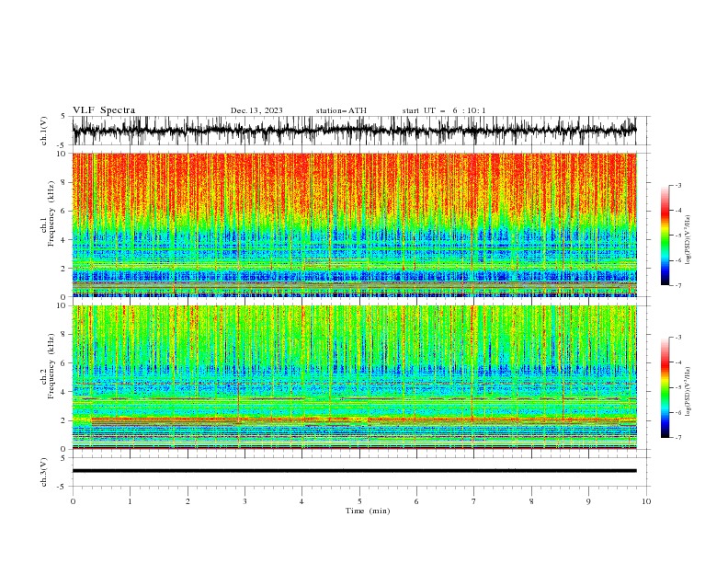Screen dimensions: 728x563
Task: Click the ch.2 log(PSD) color bar label
Action: click(688, 391)
